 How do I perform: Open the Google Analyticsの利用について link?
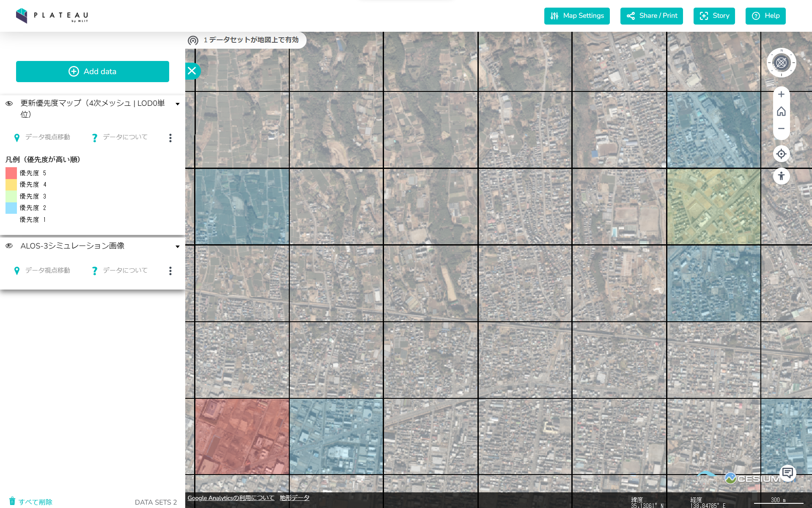231,498
